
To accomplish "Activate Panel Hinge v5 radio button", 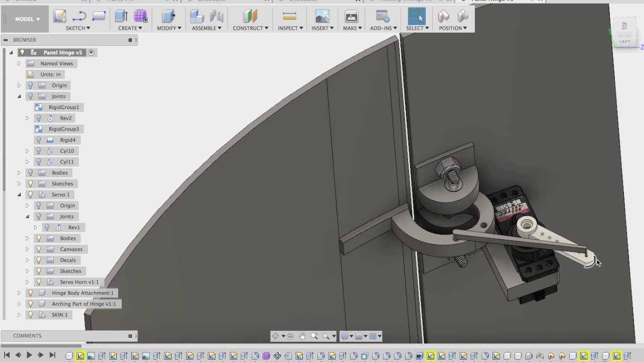I will click(91, 52).
